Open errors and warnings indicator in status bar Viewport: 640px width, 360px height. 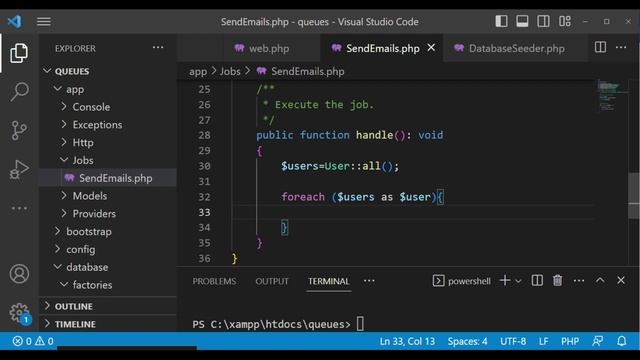[x=33, y=341]
